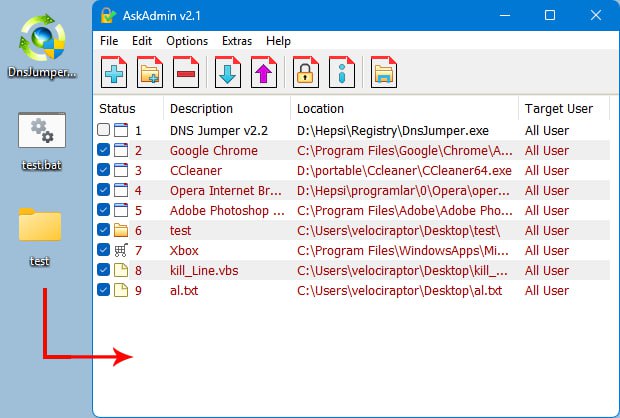Click the Add Folder toolbar icon
The height and width of the screenshot is (418, 620).
click(150, 72)
